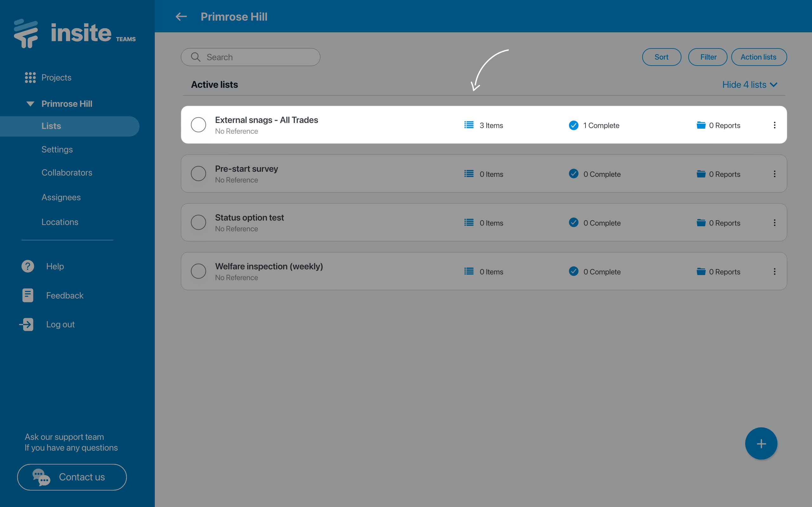Click the Log out arrow icon
The image size is (812, 507).
(x=27, y=324)
